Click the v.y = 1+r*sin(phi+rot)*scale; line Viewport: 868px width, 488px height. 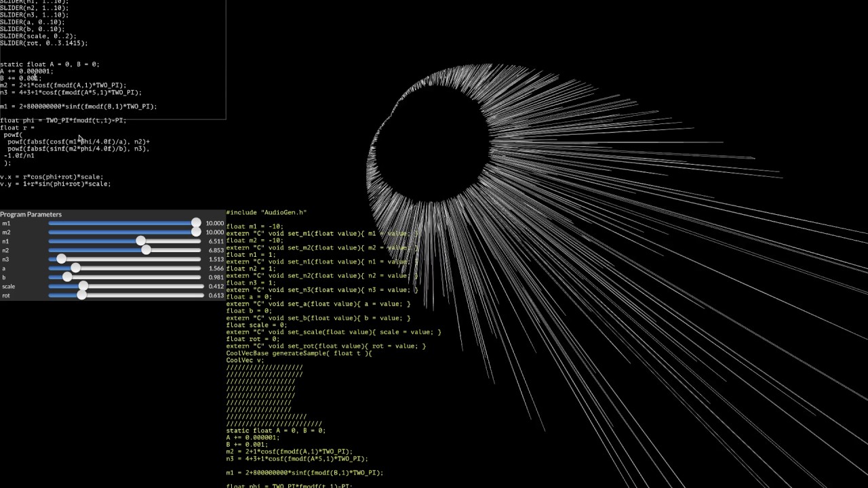point(56,184)
